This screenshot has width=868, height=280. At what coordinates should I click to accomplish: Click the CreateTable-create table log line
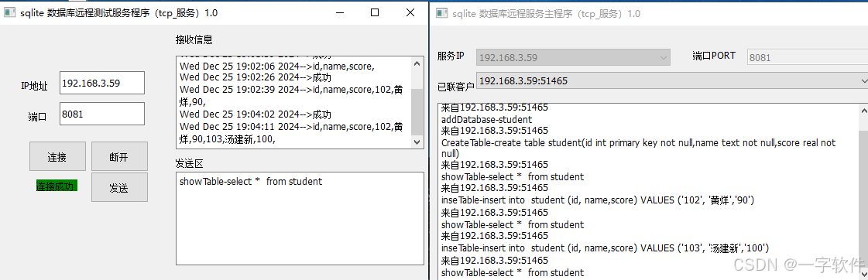coord(638,149)
